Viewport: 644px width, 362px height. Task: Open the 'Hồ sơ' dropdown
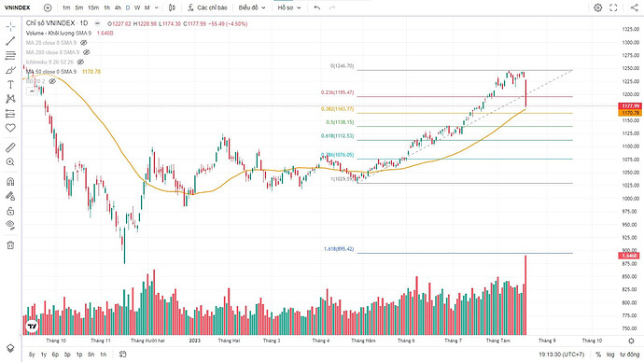coord(289,7)
